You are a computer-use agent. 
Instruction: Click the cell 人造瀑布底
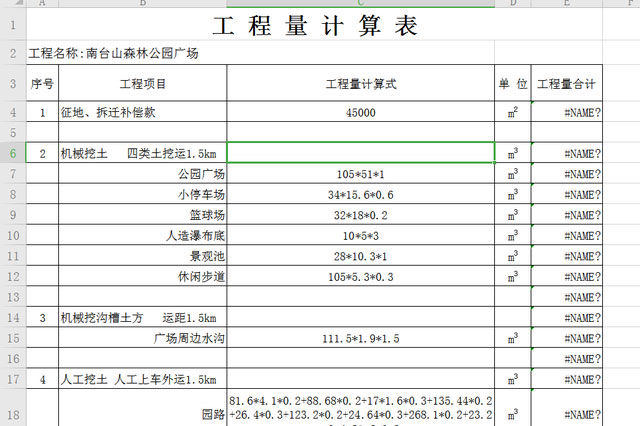142,235
